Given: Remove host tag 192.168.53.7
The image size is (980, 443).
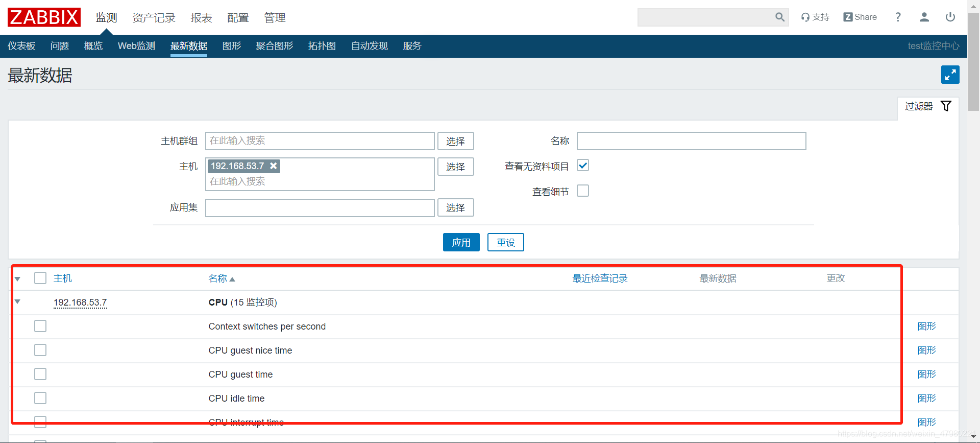Looking at the screenshot, I should tap(274, 166).
